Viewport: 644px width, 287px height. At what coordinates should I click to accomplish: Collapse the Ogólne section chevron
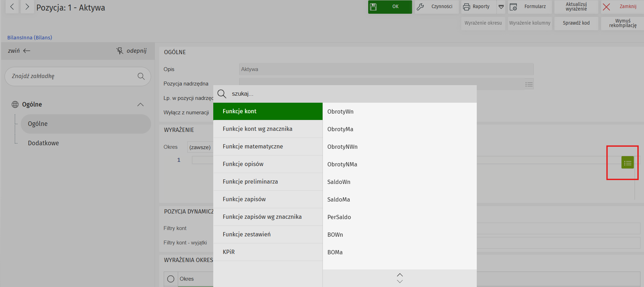(x=141, y=104)
